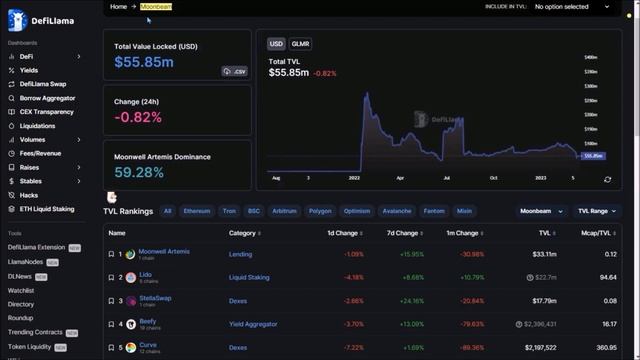Expand the Stables sidebar section
Screen dimensions: 640x360
click(x=79, y=181)
